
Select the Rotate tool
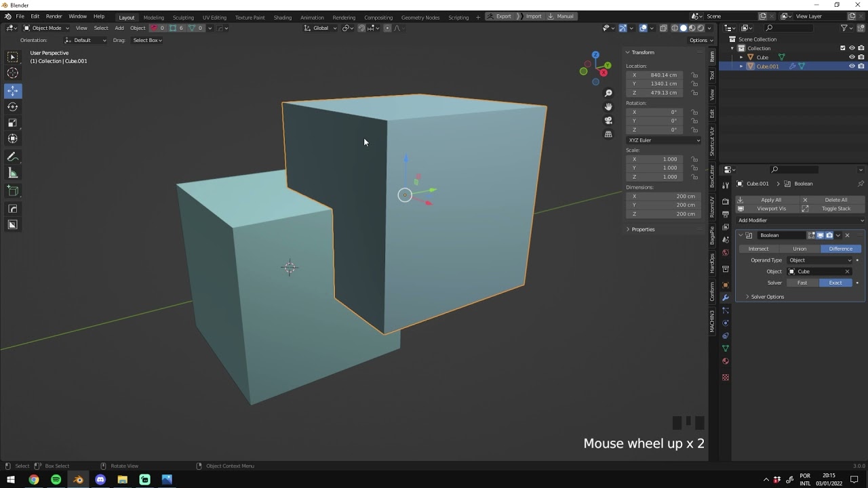[x=12, y=107]
